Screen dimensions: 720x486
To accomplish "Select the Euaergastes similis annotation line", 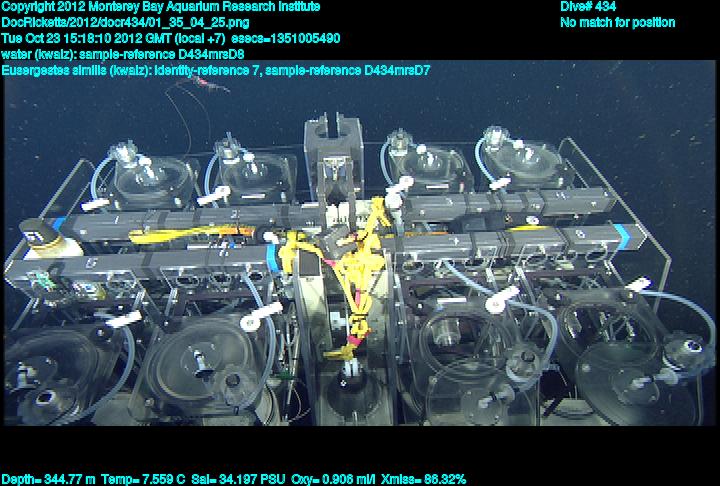I will (x=216, y=71).
